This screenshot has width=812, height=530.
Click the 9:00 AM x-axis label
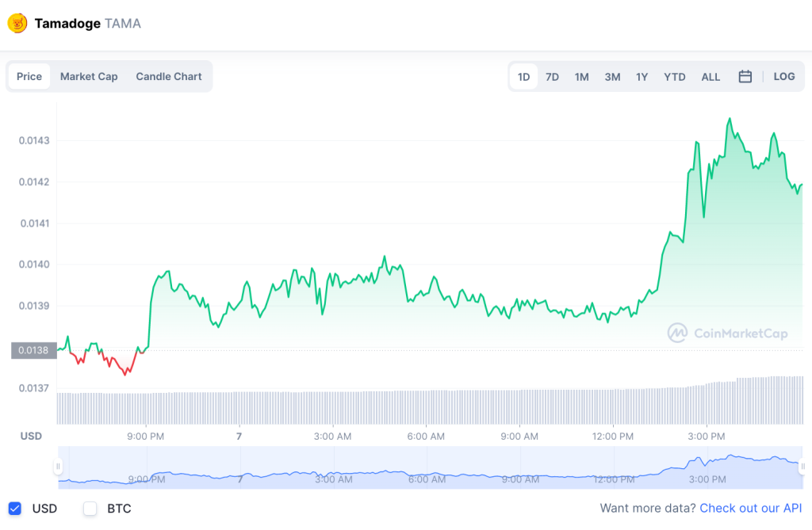(x=519, y=437)
